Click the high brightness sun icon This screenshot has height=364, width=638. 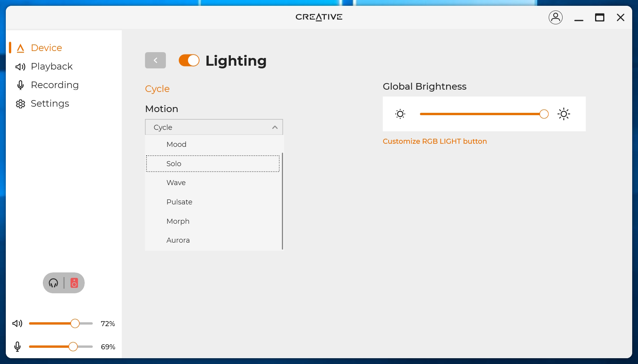tap(563, 114)
